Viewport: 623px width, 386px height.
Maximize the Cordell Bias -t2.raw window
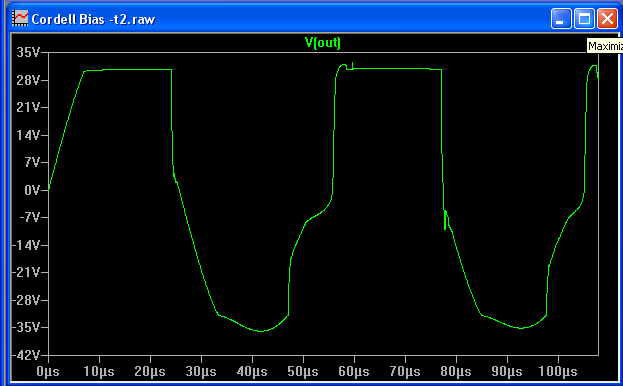pos(584,19)
